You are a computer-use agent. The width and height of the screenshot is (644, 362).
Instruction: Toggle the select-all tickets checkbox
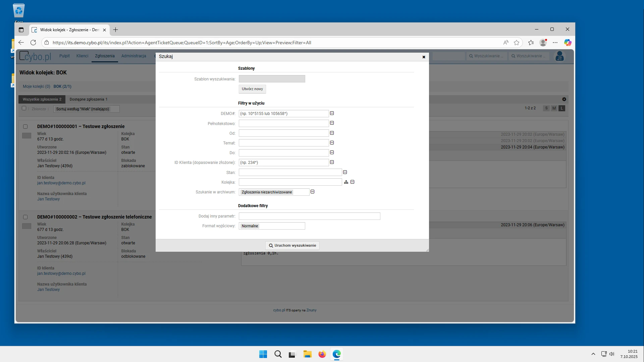click(x=24, y=108)
